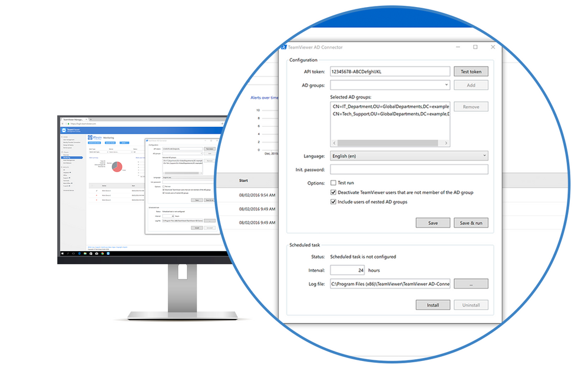588x368 pixels.
Task: Open Windows Start on the small monitor taskbar
Action: [62, 254]
